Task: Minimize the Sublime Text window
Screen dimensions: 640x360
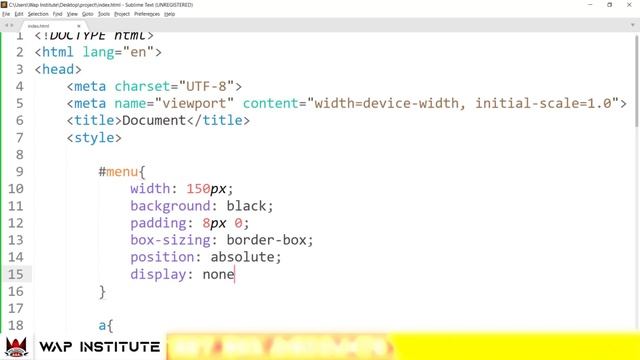Action: 590,4
